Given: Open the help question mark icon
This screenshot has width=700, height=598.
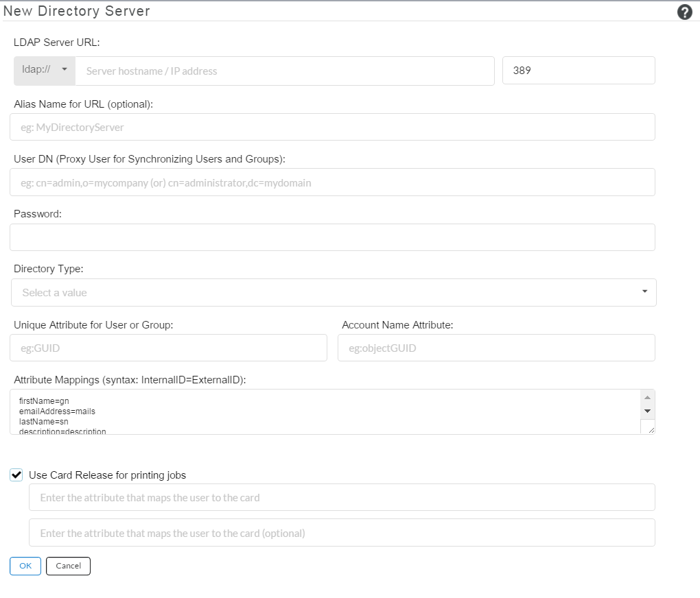Looking at the screenshot, I should [x=684, y=12].
